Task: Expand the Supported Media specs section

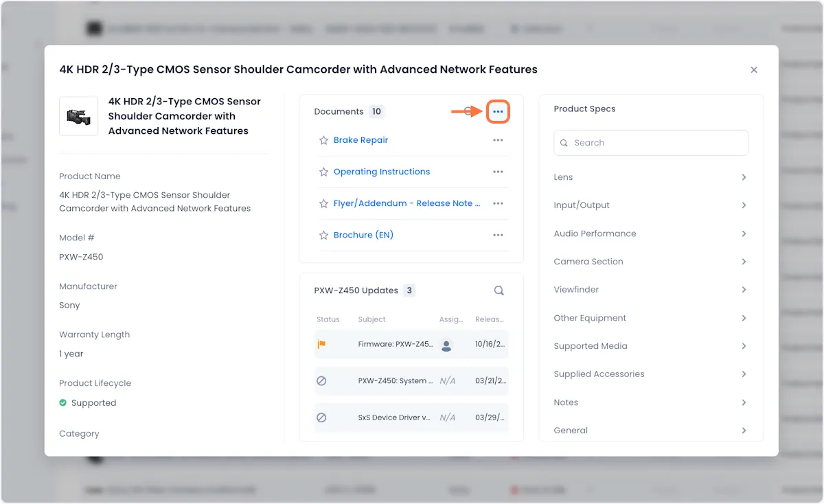Action: 650,346
